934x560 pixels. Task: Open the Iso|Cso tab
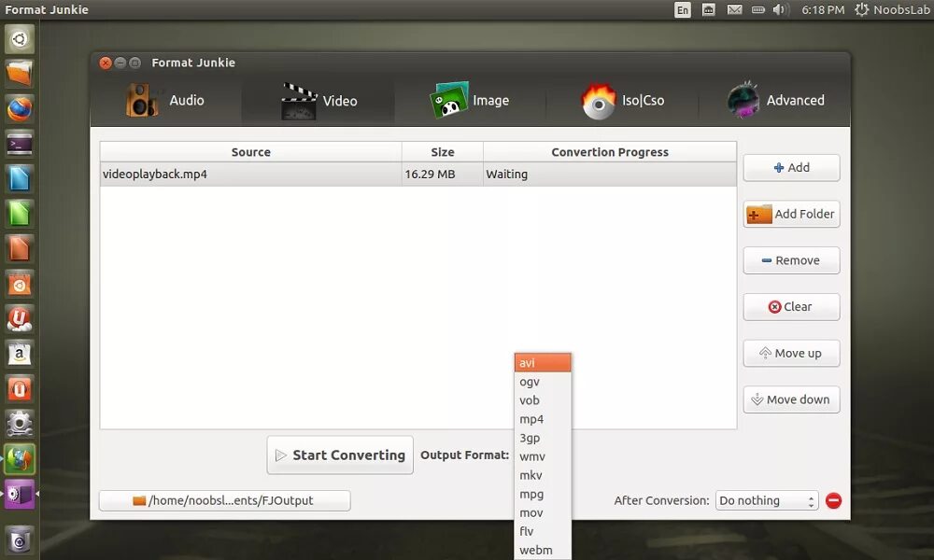[x=622, y=101]
